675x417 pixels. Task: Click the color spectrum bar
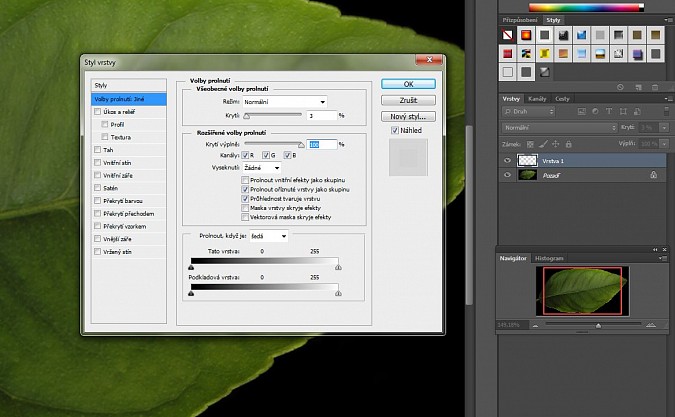point(586,7)
